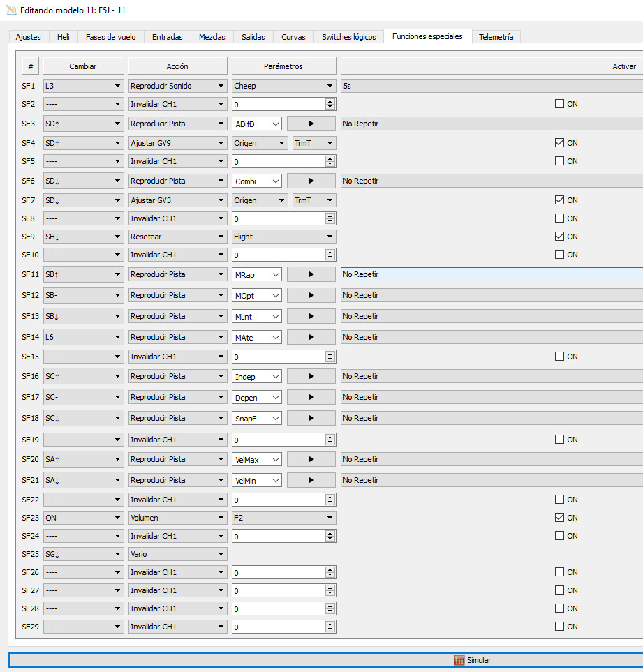Uncheck ON for SF23 Volumen
The image size is (643, 672).
[x=559, y=518]
